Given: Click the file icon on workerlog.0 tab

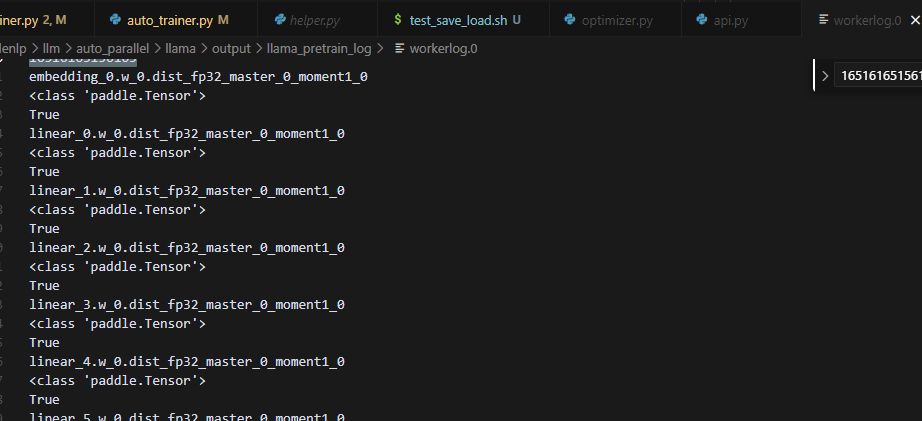Looking at the screenshot, I should [x=824, y=20].
